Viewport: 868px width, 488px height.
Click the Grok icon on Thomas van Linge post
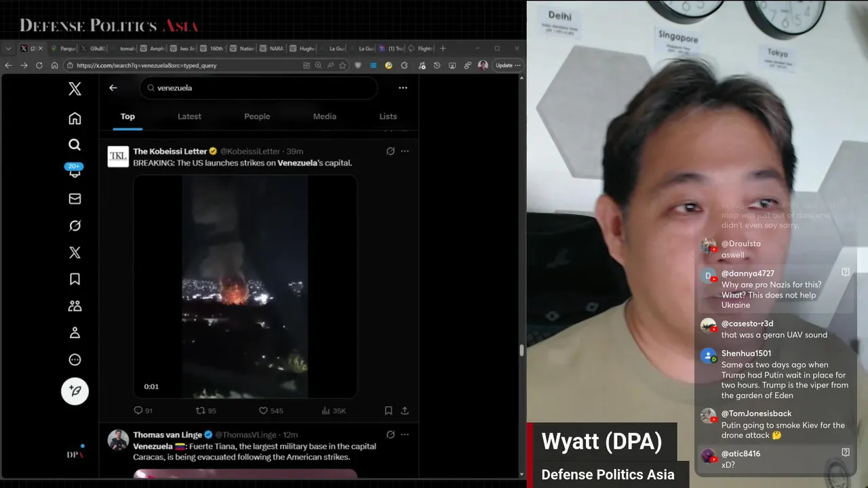(391, 434)
